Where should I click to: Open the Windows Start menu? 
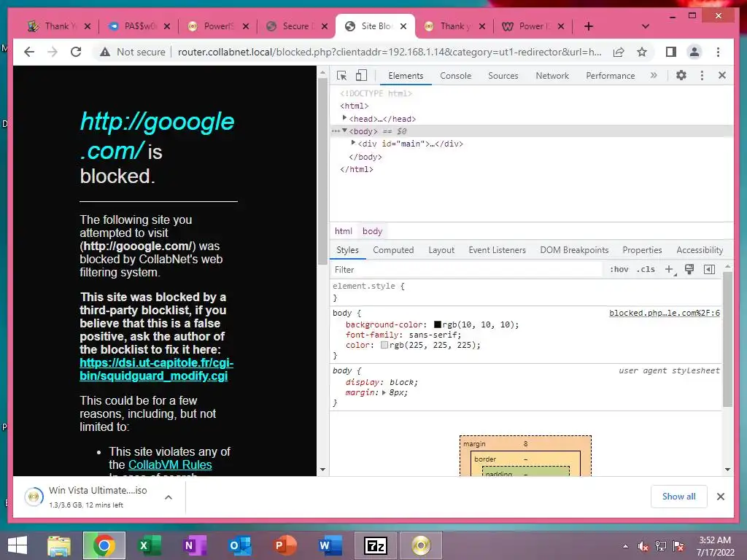click(18, 545)
